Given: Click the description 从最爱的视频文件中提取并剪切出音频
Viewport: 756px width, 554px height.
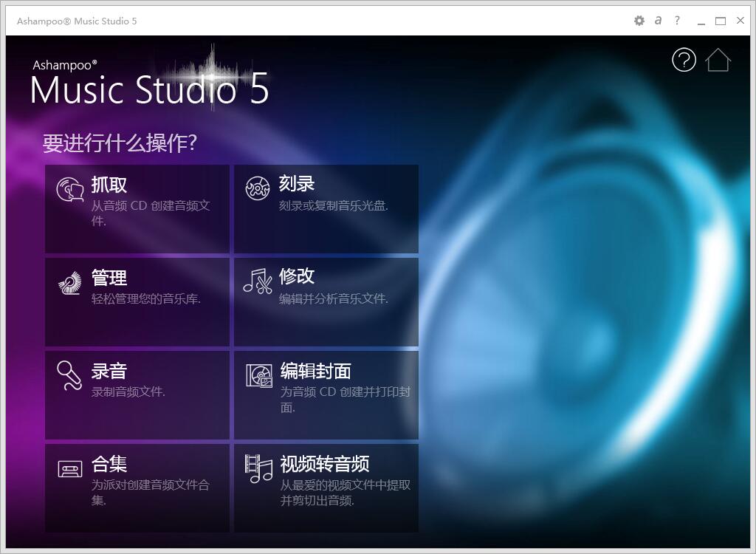Looking at the screenshot, I should click(x=346, y=492).
